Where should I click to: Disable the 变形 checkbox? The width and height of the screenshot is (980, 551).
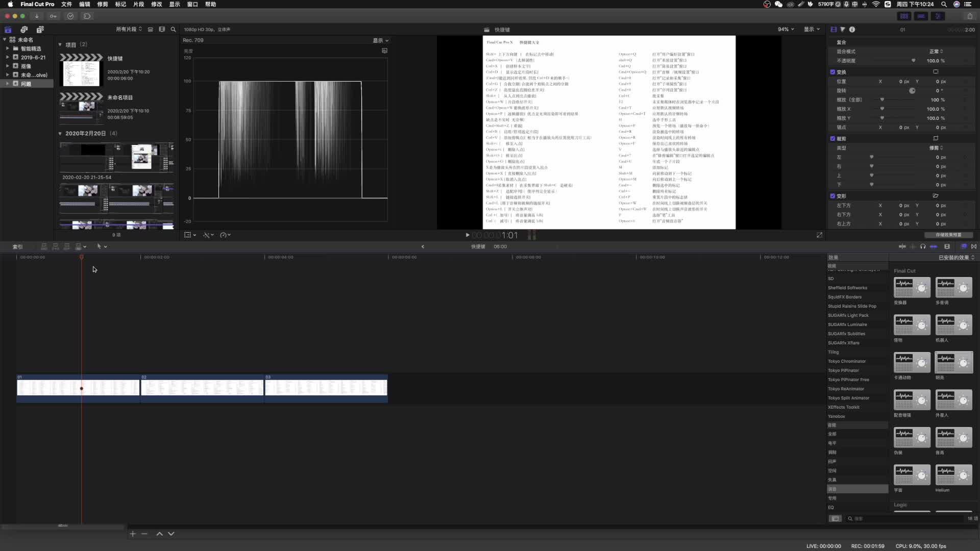pyautogui.click(x=832, y=196)
